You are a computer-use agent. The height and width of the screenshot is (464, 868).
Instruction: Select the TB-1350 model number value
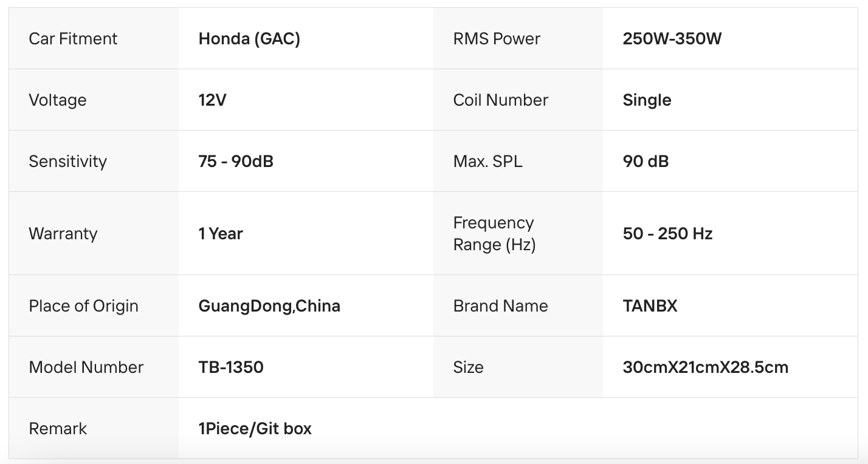231,367
